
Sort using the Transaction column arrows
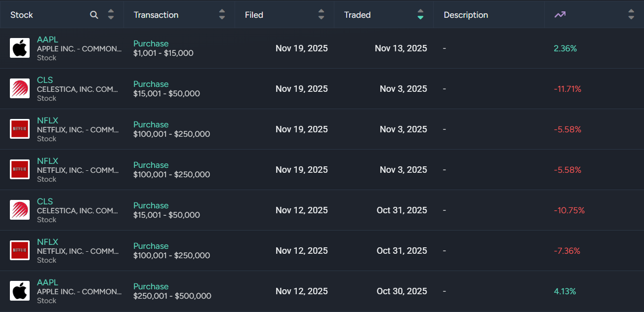[x=222, y=15]
